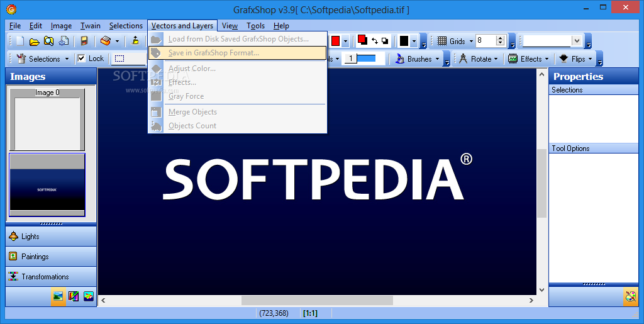The height and width of the screenshot is (324, 644).
Task: Select the Image 0 thumbnail
Action: 47,120
